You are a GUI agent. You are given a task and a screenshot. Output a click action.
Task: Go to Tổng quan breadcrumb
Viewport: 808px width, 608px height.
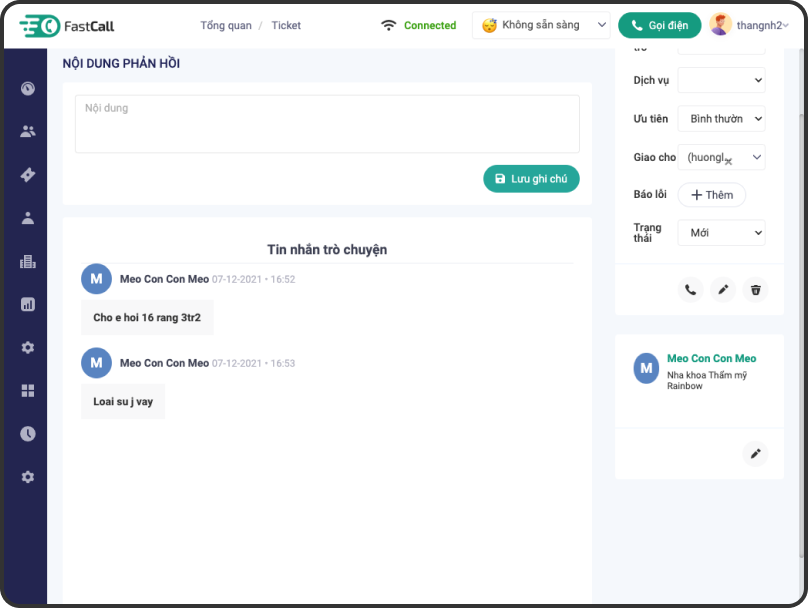coord(226,25)
